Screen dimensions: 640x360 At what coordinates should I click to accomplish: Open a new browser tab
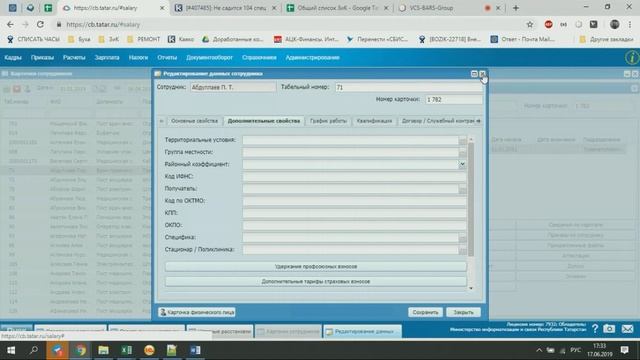pyautogui.click(x=516, y=8)
